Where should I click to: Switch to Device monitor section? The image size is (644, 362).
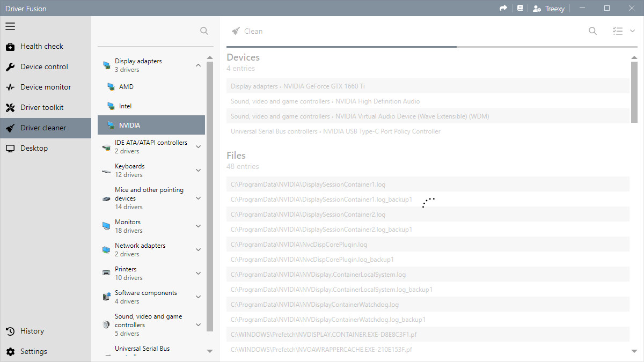click(x=46, y=87)
